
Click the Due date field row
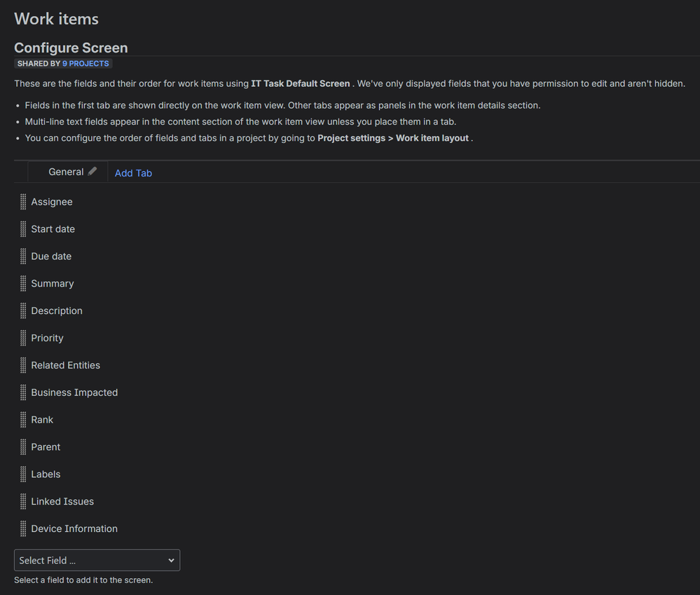point(50,256)
